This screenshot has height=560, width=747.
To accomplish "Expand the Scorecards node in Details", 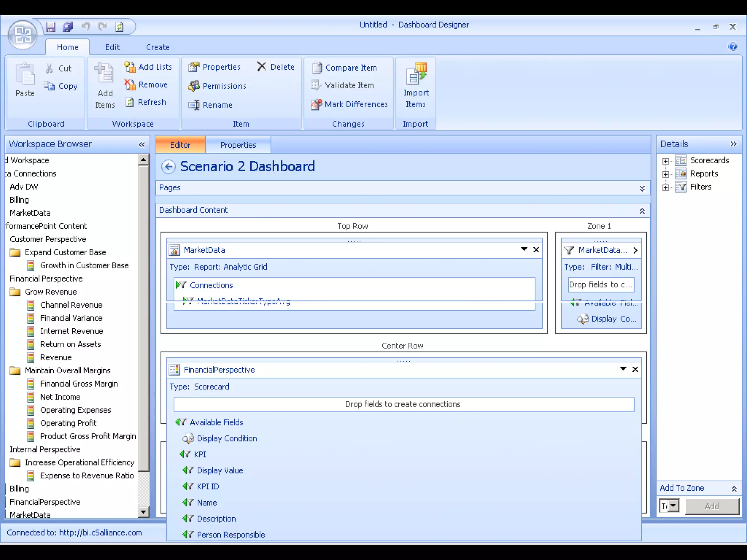I will [x=666, y=161].
